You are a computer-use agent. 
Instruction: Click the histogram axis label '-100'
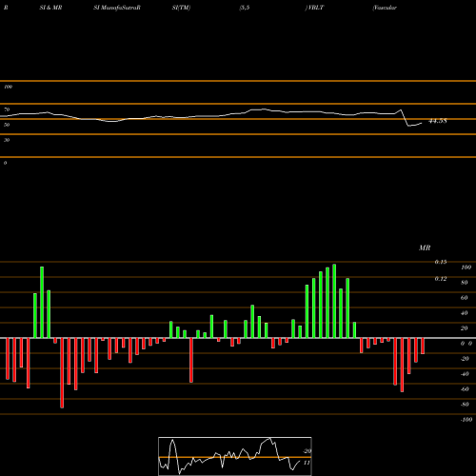click(x=466, y=420)
